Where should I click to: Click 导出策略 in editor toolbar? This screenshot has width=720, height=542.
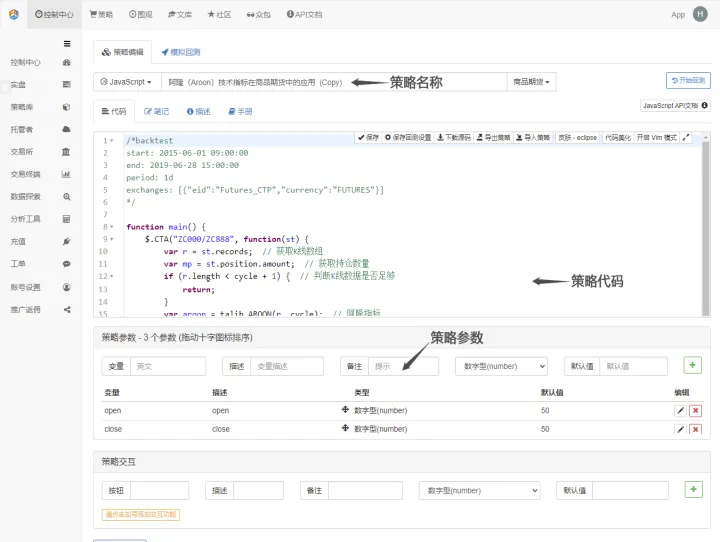coord(494,137)
